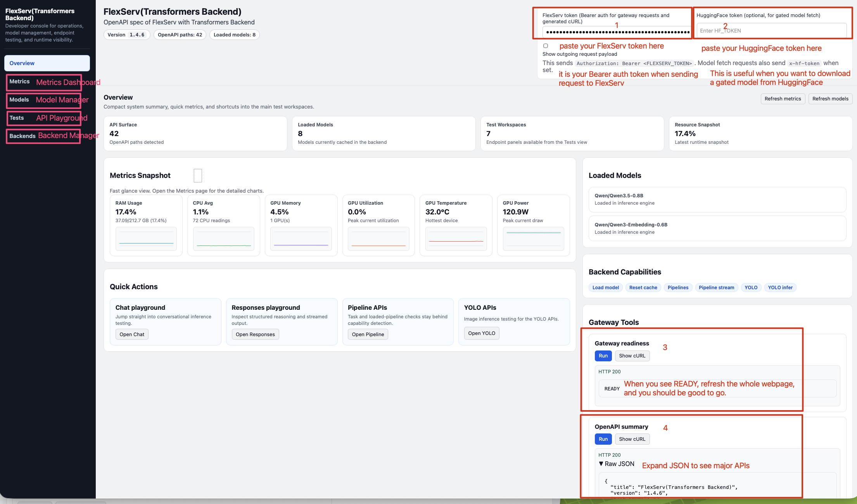The height and width of the screenshot is (504, 857).
Task: Click the Load model capability tag
Action: [605, 288]
